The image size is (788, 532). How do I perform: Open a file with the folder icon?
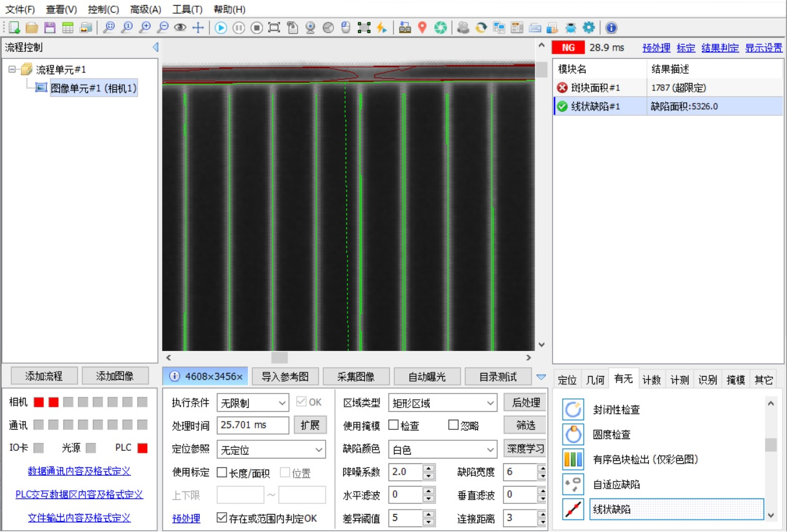[x=32, y=27]
